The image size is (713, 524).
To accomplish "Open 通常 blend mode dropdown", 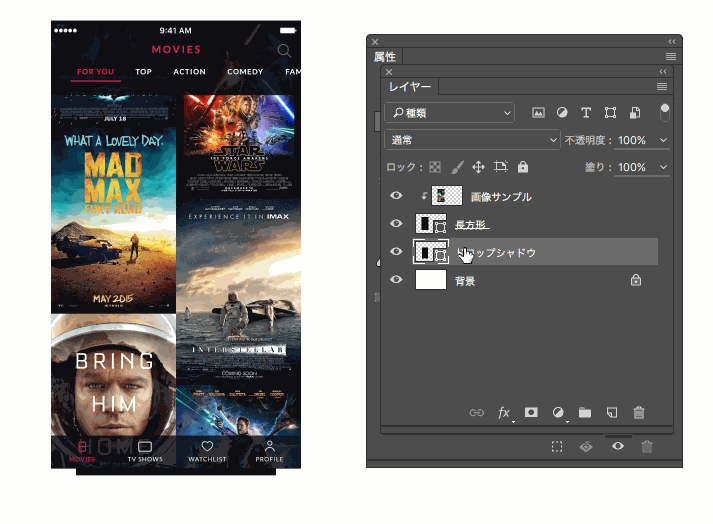I will 472,140.
